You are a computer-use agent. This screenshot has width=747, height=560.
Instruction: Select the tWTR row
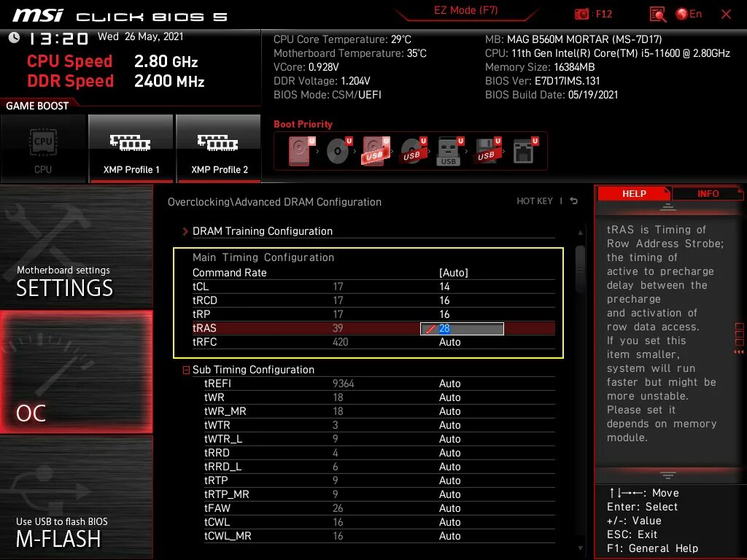(379, 425)
